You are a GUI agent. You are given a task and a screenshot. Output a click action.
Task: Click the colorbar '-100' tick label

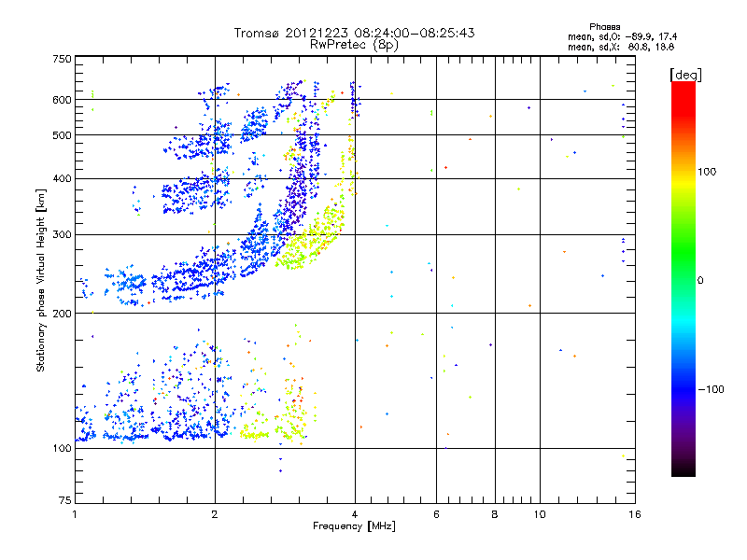coord(712,389)
